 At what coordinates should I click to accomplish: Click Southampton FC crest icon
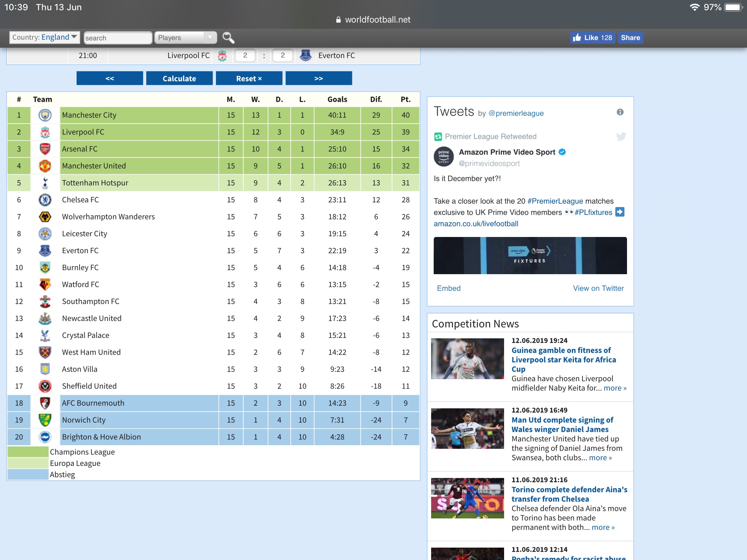(45, 302)
